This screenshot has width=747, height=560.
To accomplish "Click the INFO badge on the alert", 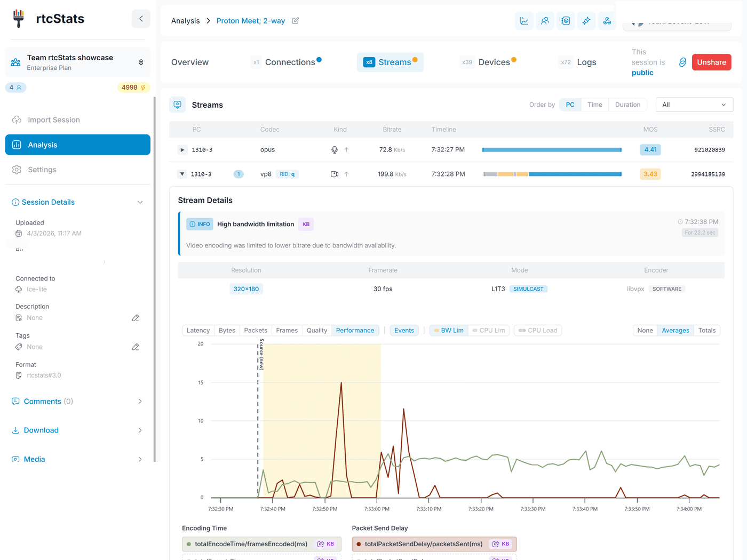I will tap(200, 225).
